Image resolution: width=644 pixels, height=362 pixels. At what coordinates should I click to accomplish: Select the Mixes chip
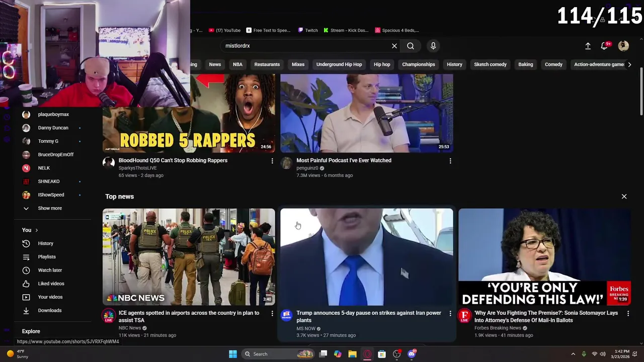298,64
